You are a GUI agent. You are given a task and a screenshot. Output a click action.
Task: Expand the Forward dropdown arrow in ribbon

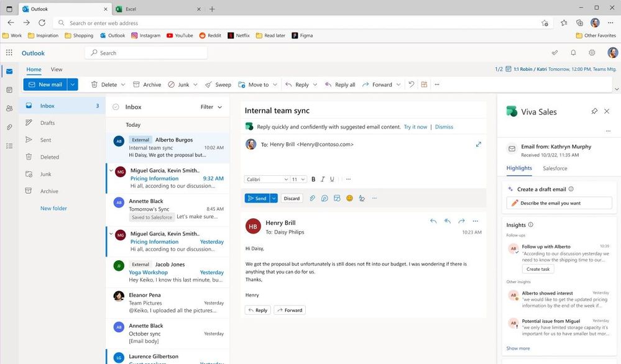pos(398,84)
